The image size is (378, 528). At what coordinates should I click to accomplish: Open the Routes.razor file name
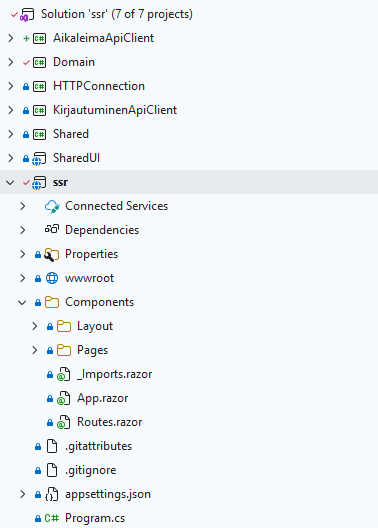pyautogui.click(x=110, y=422)
